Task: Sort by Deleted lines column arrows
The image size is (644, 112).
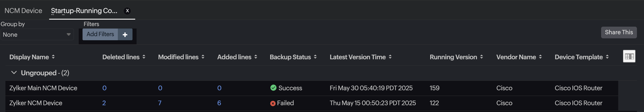Action: coord(144,57)
